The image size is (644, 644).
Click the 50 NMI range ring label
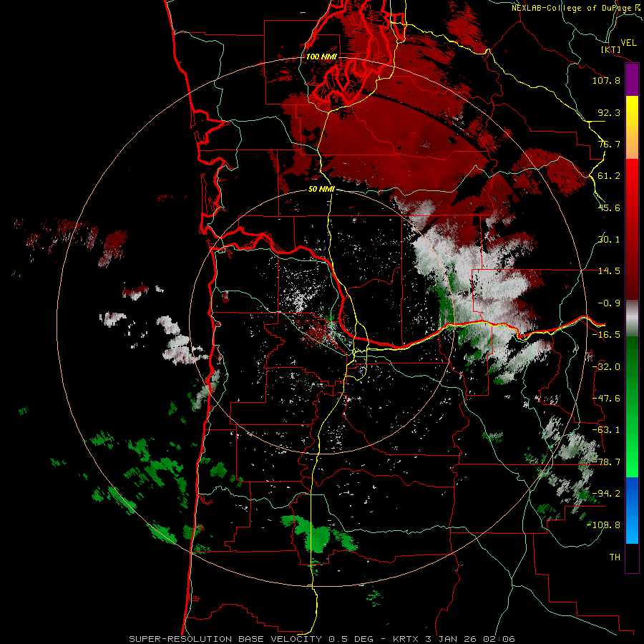coord(321,190)
